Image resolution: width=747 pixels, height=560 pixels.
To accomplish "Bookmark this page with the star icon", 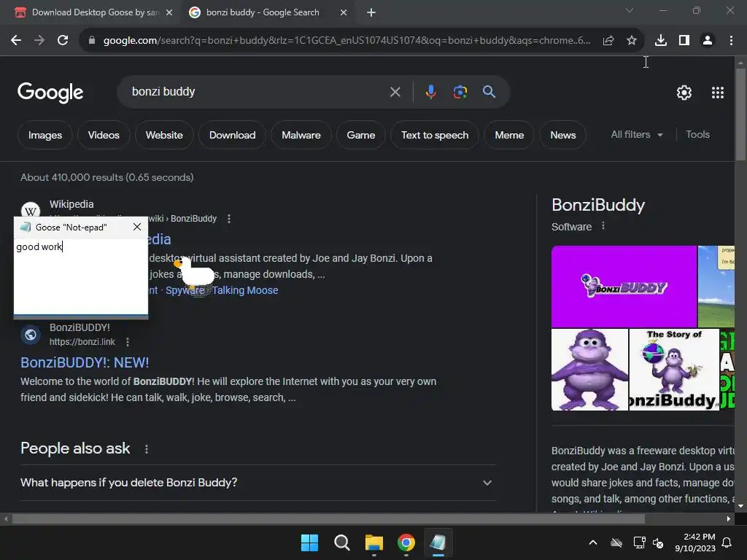I will (x=632, y=41).
